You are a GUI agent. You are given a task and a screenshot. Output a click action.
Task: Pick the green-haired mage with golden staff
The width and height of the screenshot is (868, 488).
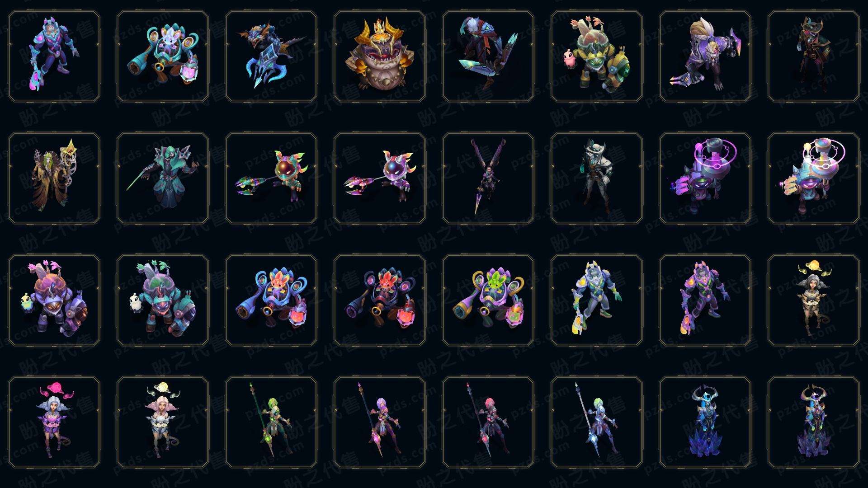(54, 178)
